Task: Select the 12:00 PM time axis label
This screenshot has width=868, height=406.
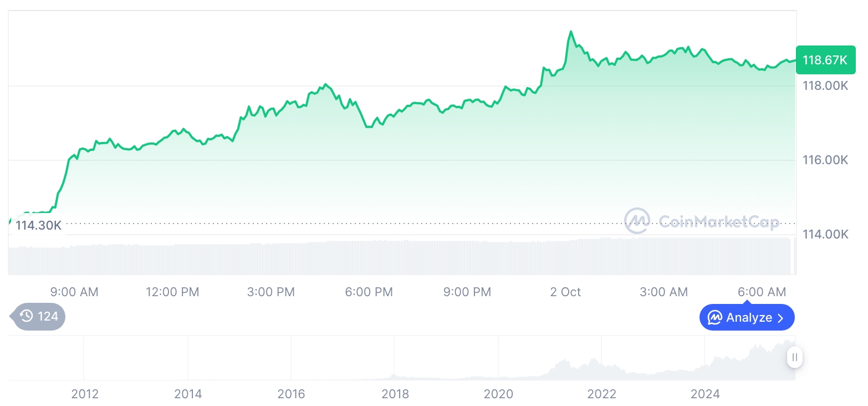Action: pos(172,292)
